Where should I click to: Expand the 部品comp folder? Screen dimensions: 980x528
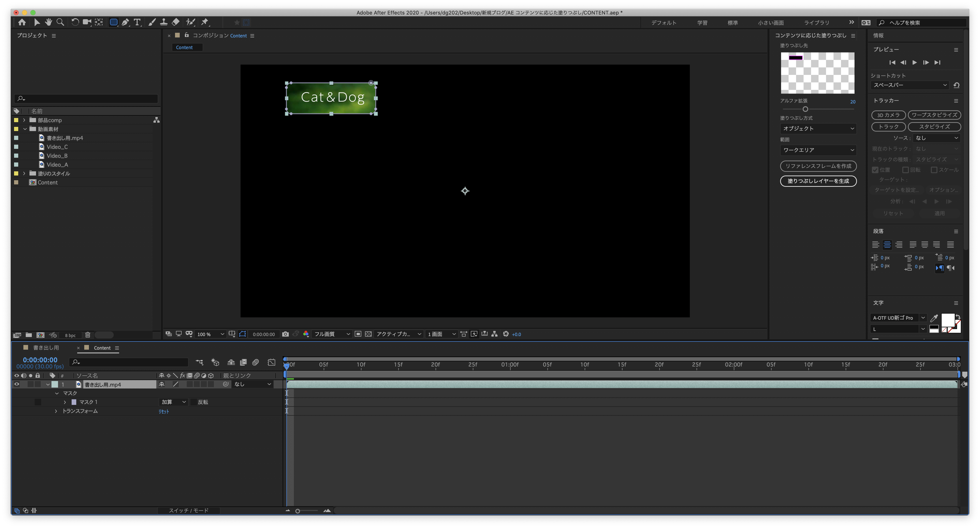24,120
